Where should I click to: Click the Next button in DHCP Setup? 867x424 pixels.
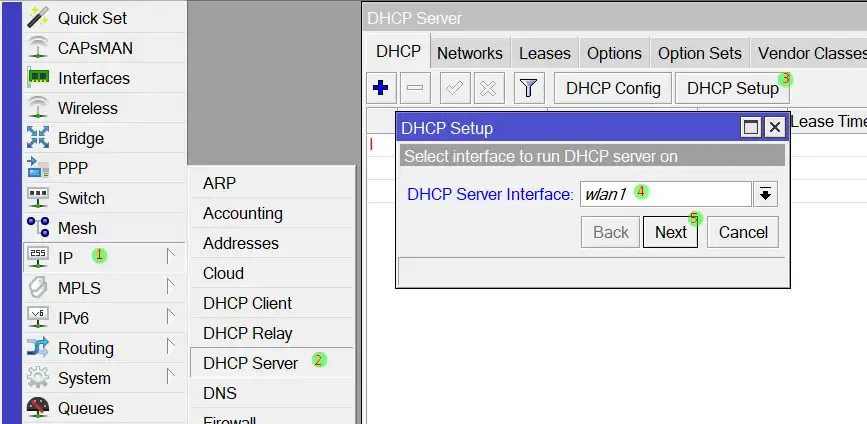click(x=670, y=232)
